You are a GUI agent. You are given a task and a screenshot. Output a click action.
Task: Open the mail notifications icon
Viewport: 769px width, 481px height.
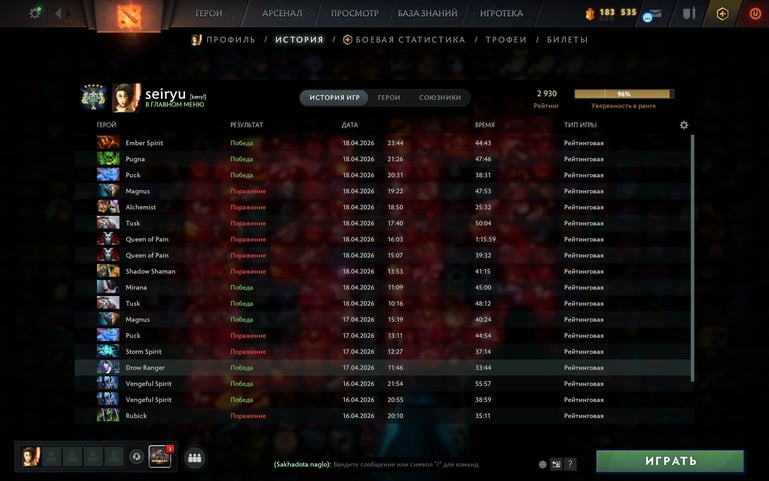(x=653, y=15)
